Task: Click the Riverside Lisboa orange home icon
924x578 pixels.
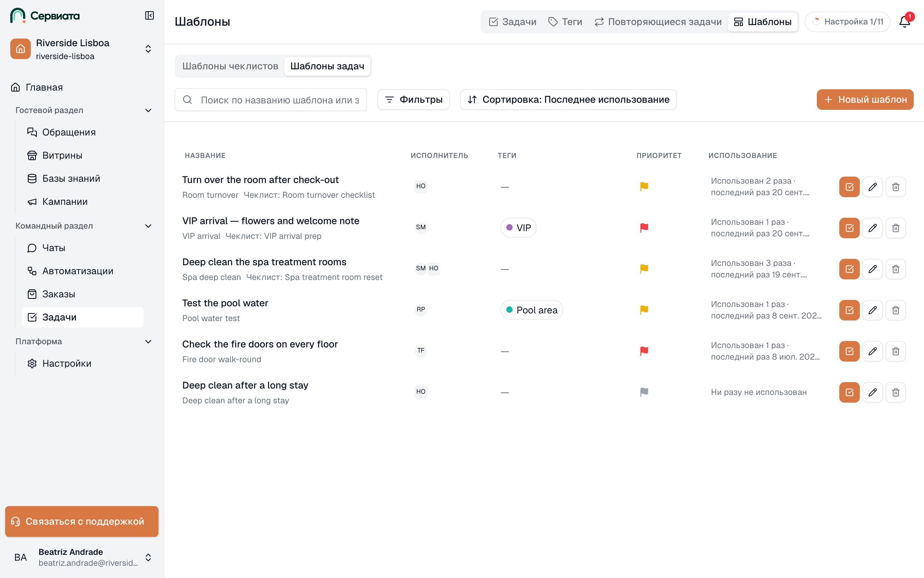Action: [x=20, y=49]
